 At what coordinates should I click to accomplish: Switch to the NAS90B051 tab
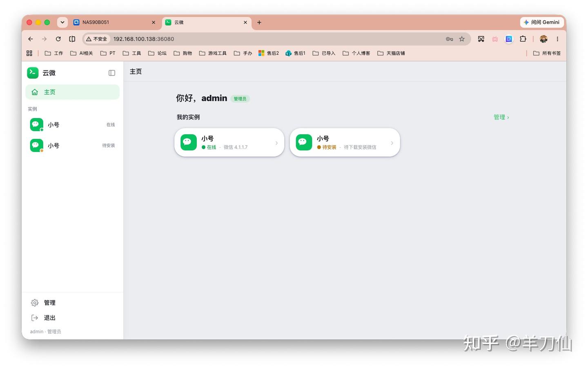click(114, 22)
